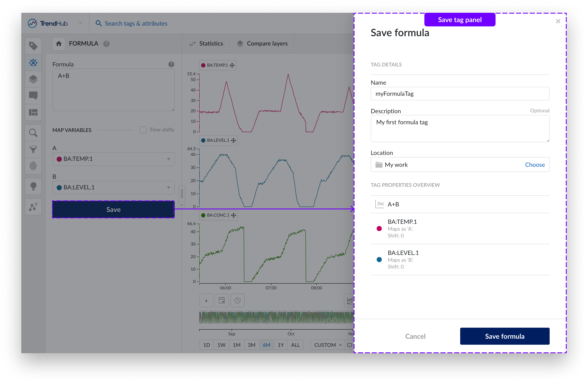The image size is (588, 383).
Task: Click the help icon next to Formula label
Action: point(171,64)
